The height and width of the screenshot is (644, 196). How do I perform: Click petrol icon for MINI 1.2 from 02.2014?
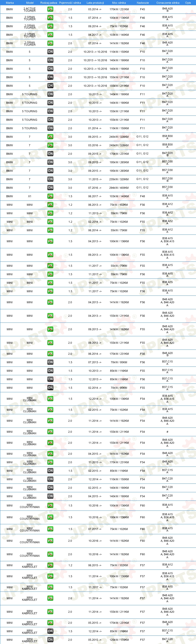click(x=50, y=222)
